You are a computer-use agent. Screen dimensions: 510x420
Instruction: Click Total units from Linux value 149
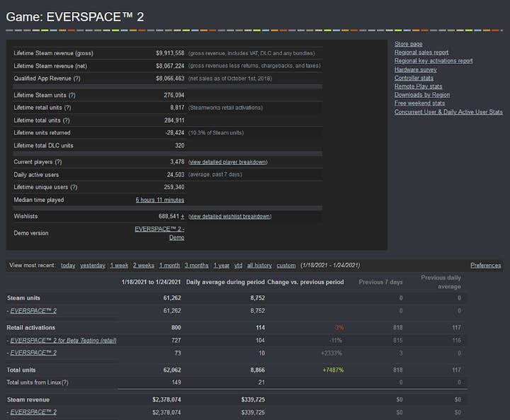coord(176,382)
